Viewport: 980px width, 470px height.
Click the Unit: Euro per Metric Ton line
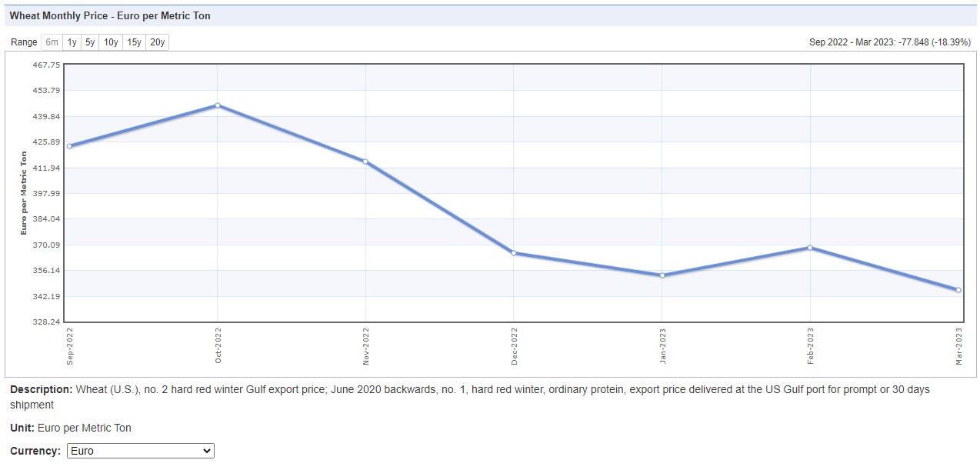pyautogui.click(x=71, y=428)
